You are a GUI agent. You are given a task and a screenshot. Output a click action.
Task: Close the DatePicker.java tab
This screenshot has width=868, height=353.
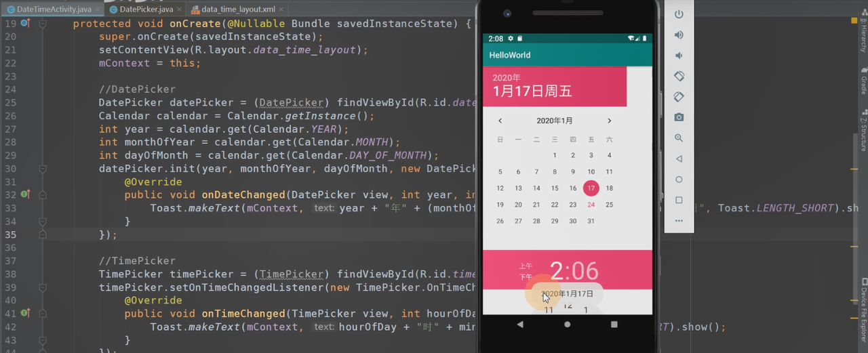click(x=179, y=9)
